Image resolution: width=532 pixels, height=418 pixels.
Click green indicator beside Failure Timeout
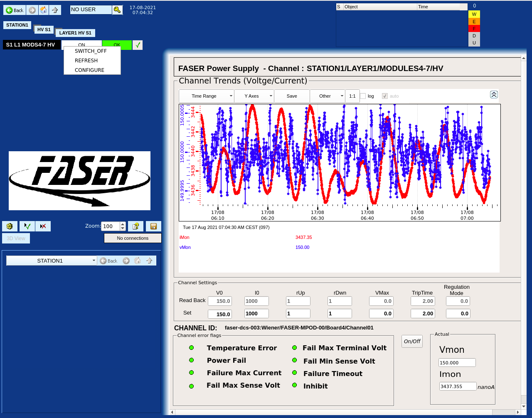[x=295, y=373]
